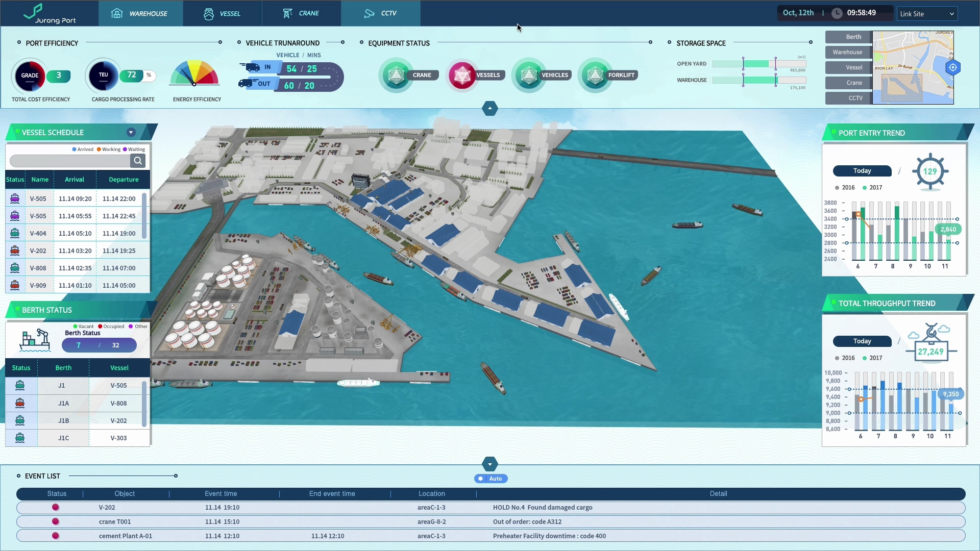This screenshot has width=980, height=551.
Task: Click the Open Yard storage slider
Action: coord(759,64)
